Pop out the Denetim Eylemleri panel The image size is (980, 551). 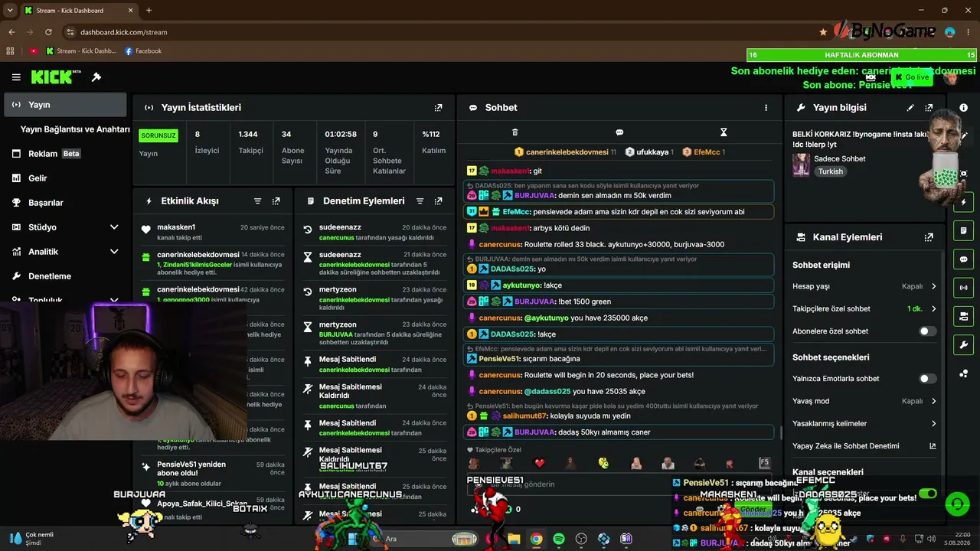(438, 201)
